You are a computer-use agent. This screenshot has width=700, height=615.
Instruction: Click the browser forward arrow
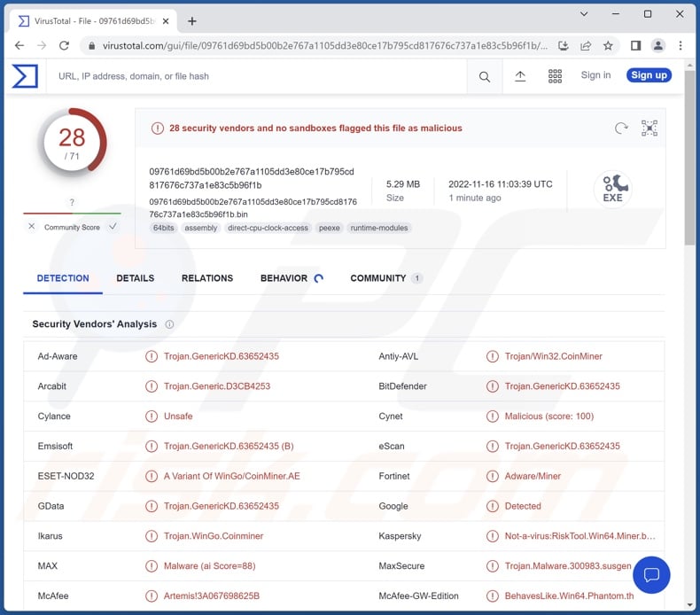42,45
